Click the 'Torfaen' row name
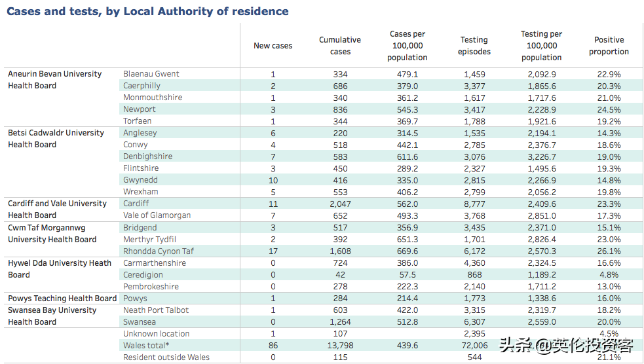Image resolution: width=644 pixels, height=364 pixels. tap(137, 121)
